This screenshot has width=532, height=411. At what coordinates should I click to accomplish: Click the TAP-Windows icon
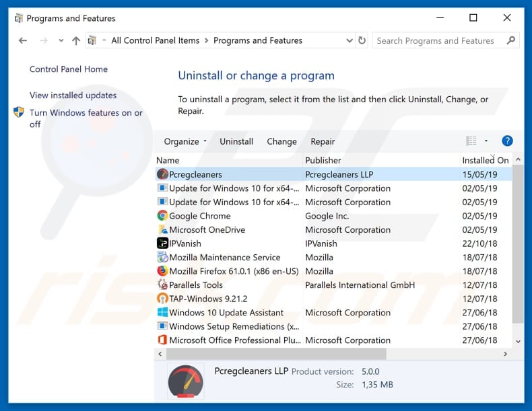coord(162,299)
